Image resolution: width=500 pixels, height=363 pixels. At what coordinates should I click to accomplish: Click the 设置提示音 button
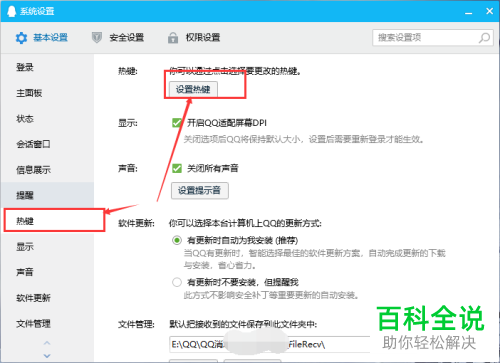pyautogui.click(x=200, y=191)
